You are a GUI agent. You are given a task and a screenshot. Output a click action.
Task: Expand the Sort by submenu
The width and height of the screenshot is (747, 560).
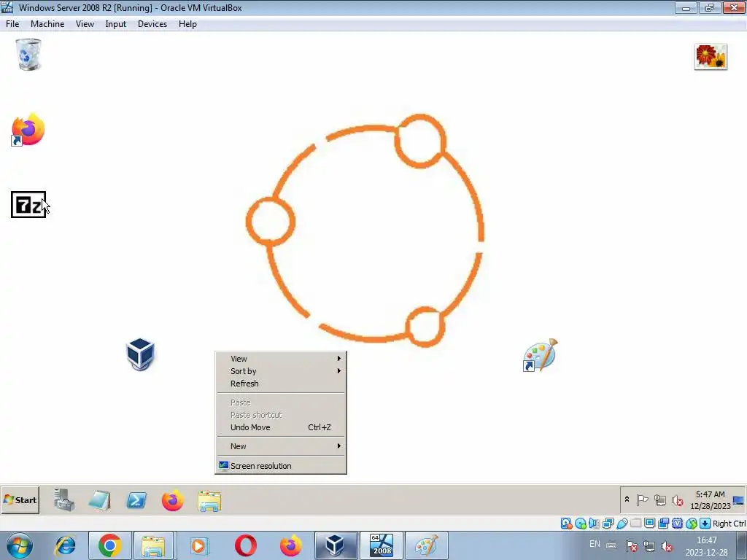click(x=281, y=371)
